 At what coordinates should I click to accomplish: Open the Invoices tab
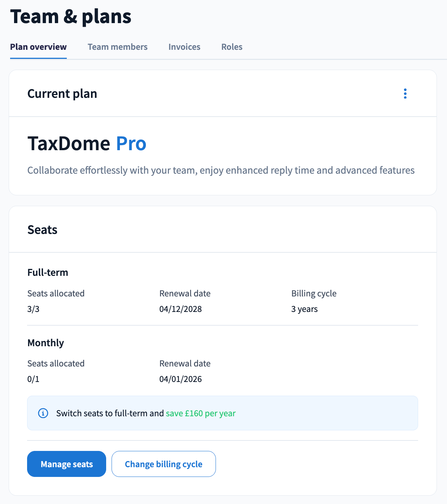click(184, 47)
